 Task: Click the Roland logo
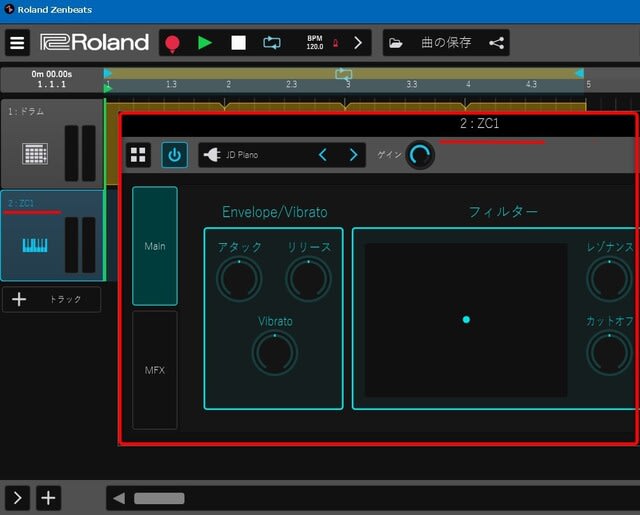coord(94,42)
